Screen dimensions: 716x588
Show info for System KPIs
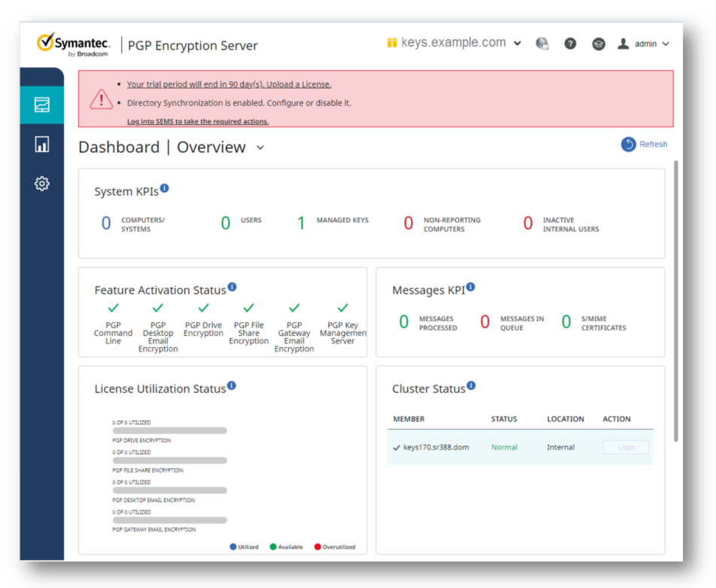click(x=164, y=188)
